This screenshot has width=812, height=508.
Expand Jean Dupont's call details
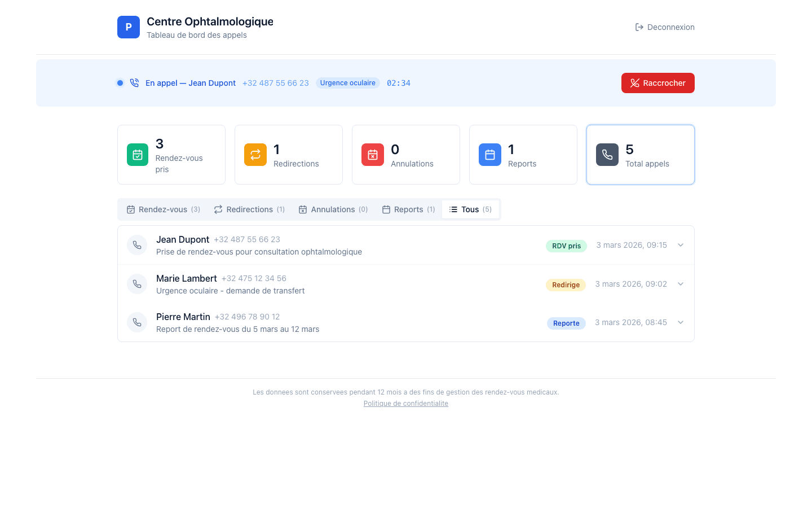(x=681, y=245)
